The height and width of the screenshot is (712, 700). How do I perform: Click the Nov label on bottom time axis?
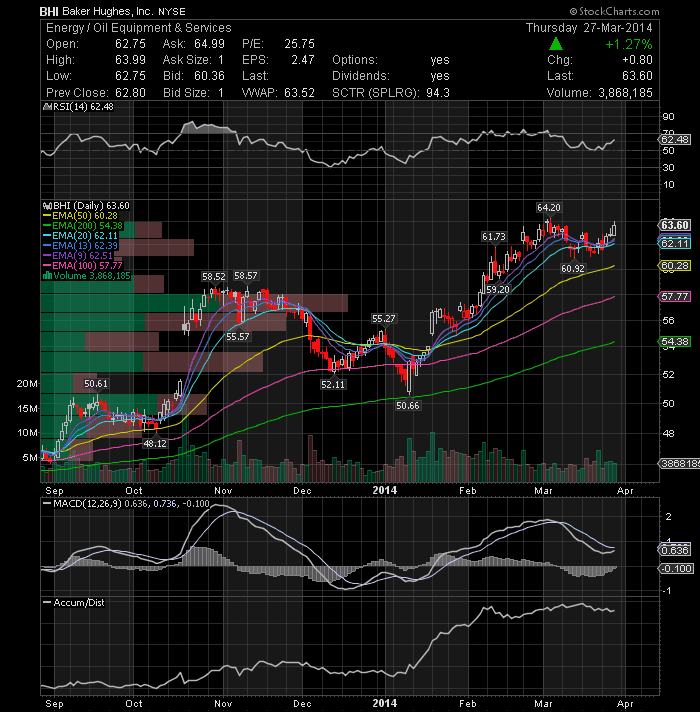pos(223,704)
